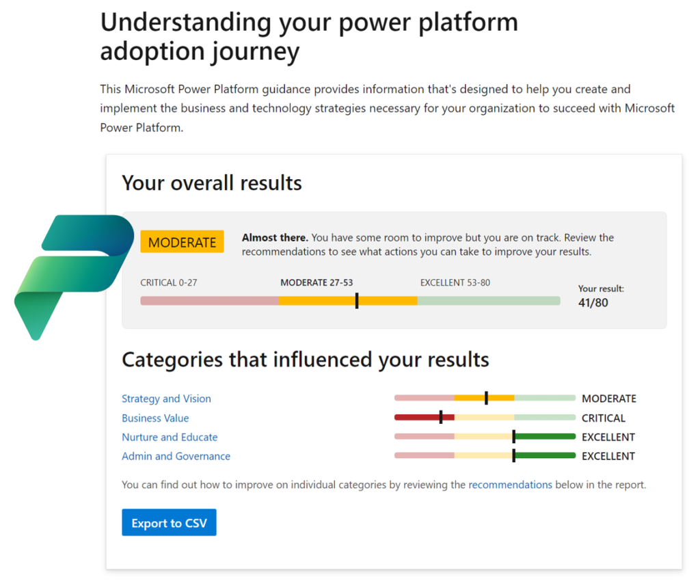The width and height of the screenshot is (700, 588).
Task: Click the Strategy and Vision score bar
Action: (x=485, y=398)
